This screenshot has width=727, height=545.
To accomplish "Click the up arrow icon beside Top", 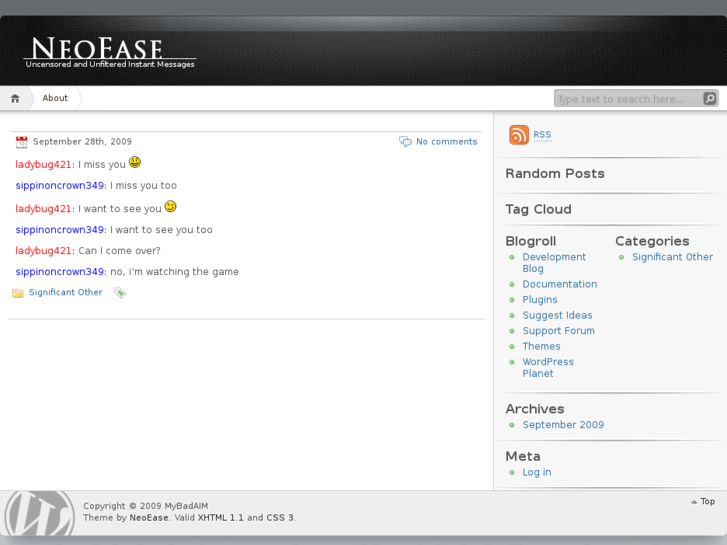I will coord(694,502).
